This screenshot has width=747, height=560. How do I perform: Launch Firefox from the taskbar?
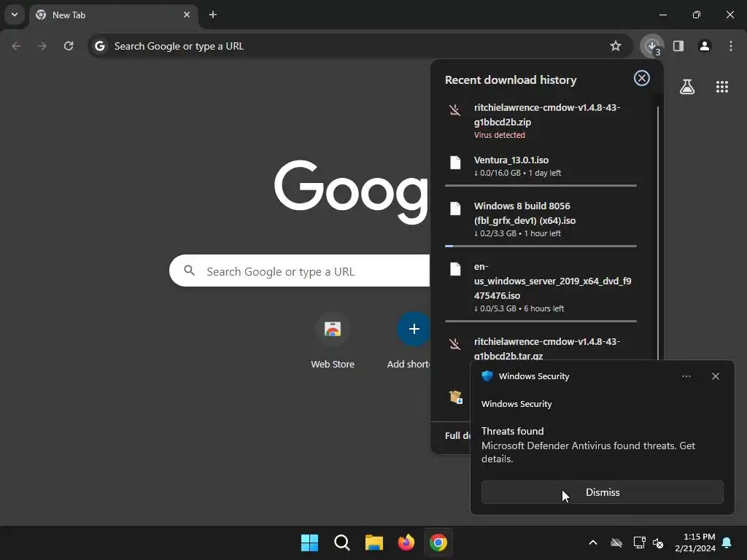coord(406,542)
